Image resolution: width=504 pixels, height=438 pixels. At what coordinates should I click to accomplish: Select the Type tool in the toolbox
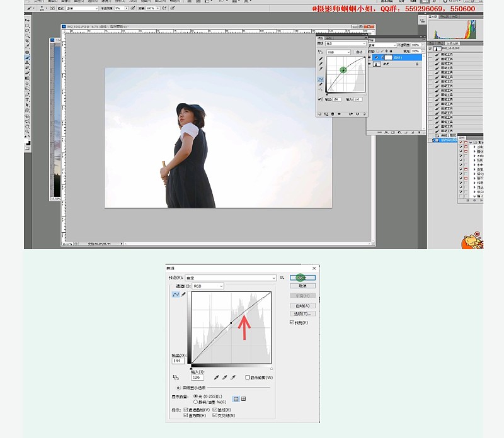pos(27,100)
